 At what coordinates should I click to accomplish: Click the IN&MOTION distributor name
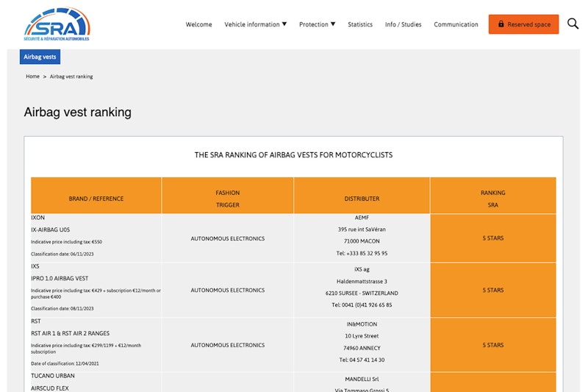(x=362, y=324)
